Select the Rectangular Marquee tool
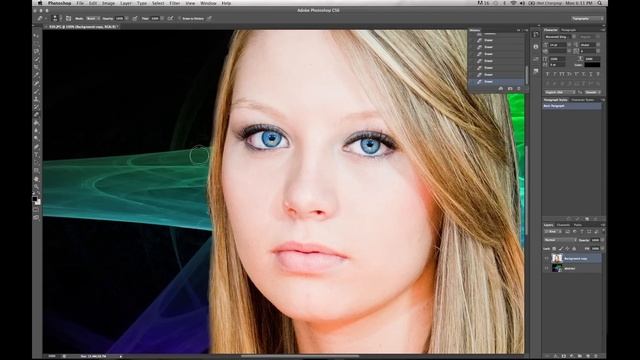Viewport: 640px width, 360px height. [x=36, y=43]
